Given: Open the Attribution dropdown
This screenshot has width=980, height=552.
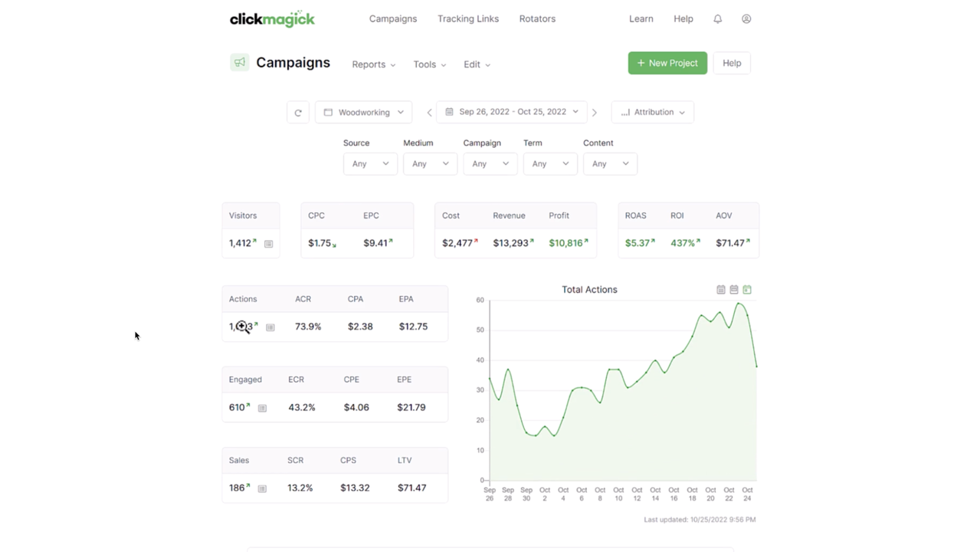Looking at the screenshot, I should 653,113.
